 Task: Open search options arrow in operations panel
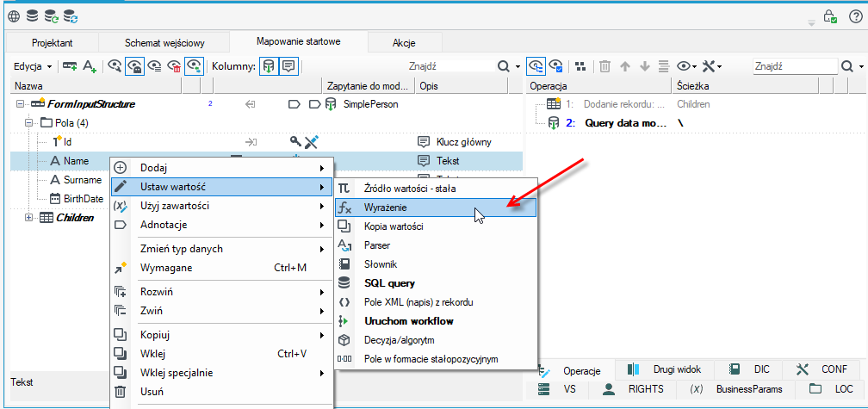tap(862, 66)
